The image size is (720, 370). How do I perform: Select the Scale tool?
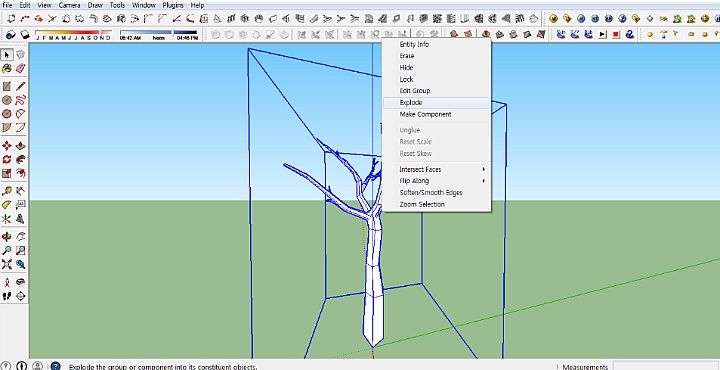(7, 174)
